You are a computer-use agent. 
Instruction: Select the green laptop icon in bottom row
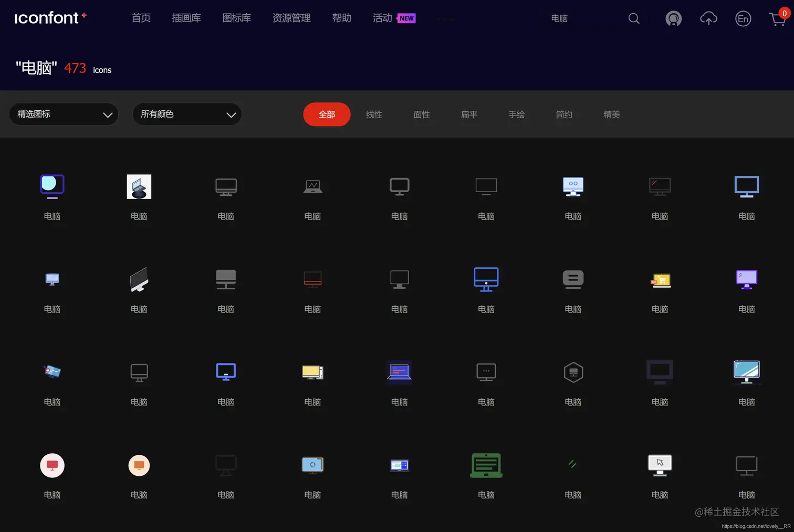pos(486,465)
